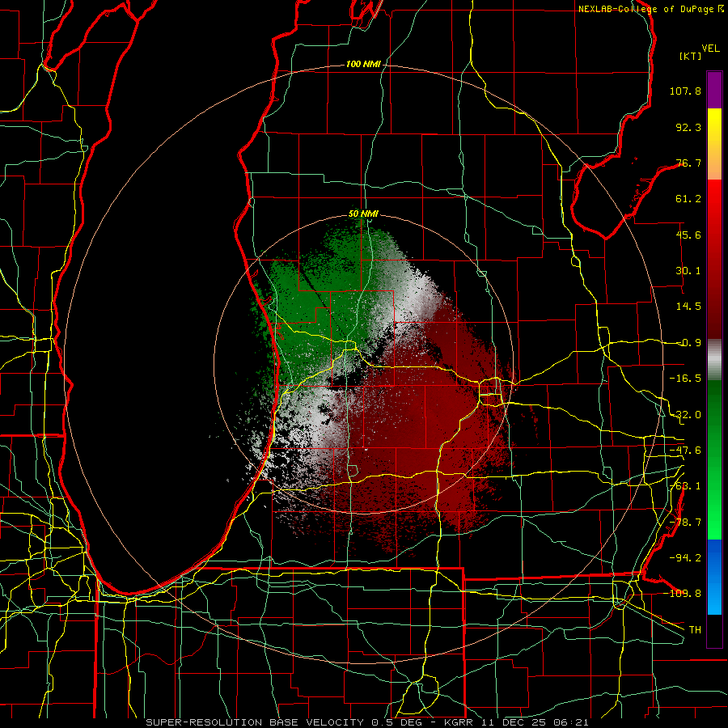Image resolution: width=728 pixels, height=728 pixels.
Task: Pick the black TH segment of color bar
Action: tap(714, 630)
